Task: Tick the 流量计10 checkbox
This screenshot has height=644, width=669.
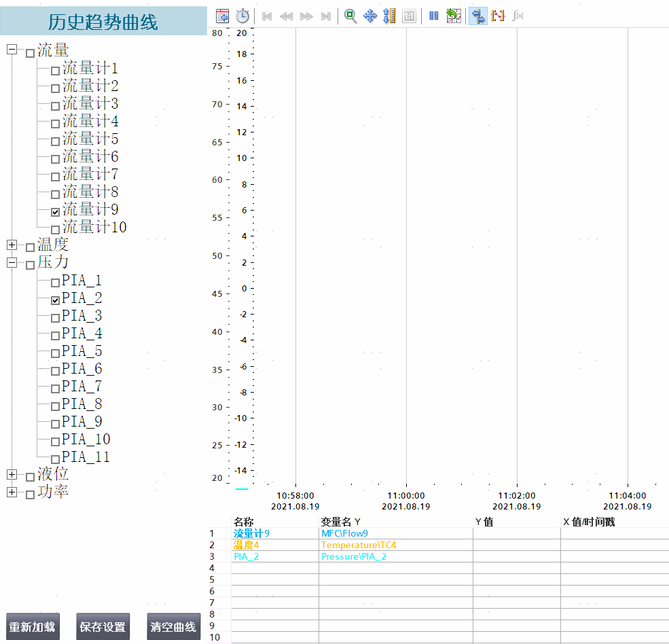Action: tap(55, 230)
